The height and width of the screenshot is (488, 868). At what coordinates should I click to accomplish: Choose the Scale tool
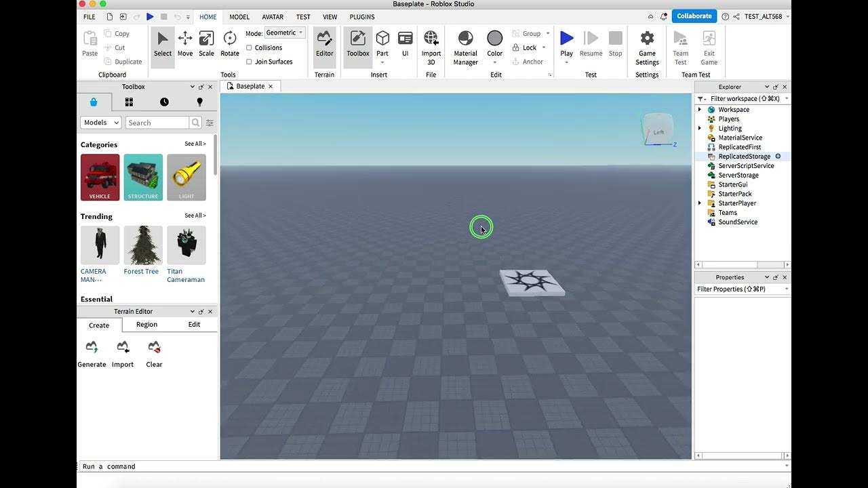click(207, 44)
